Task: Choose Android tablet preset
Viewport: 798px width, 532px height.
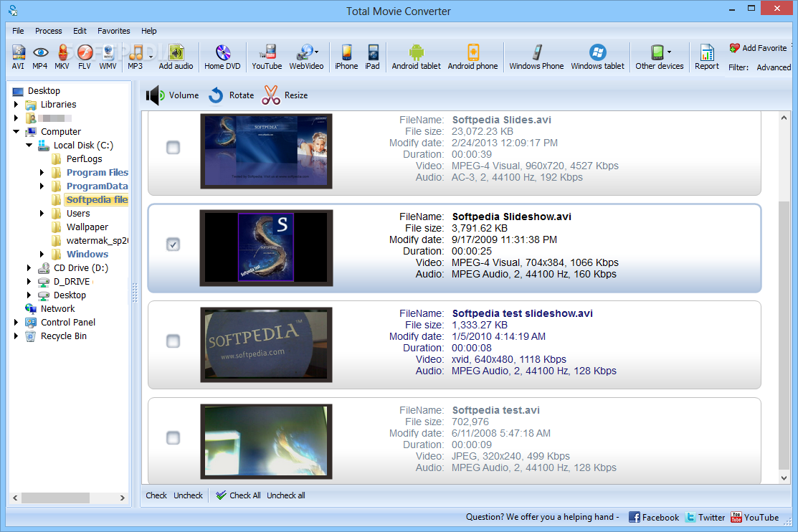Action: coord(417,57)
